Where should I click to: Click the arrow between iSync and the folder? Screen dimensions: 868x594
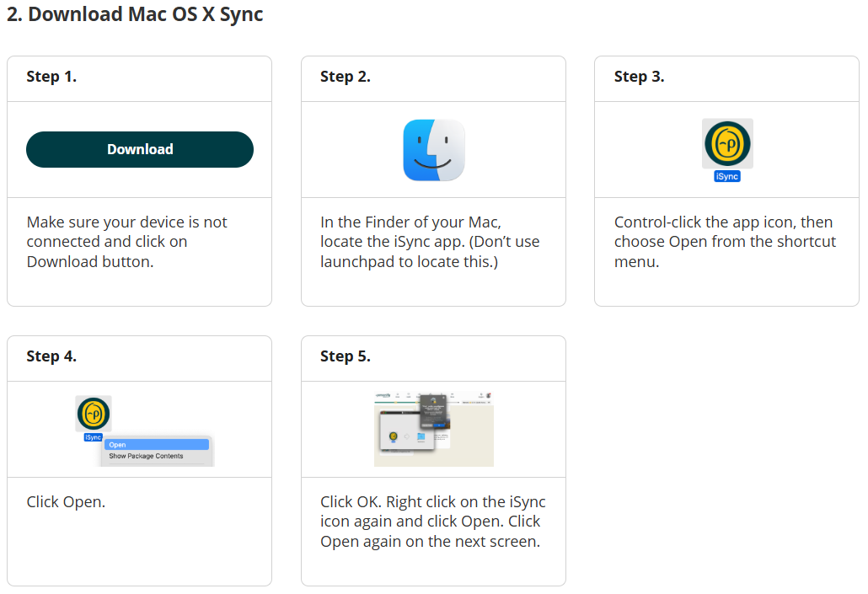[407, 436]
